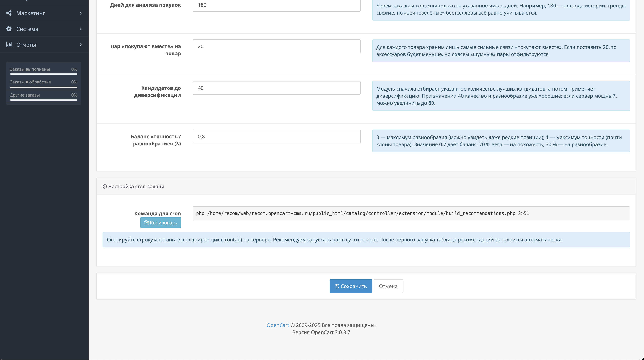Cancel changes with Отмена button

pos(388,286)
